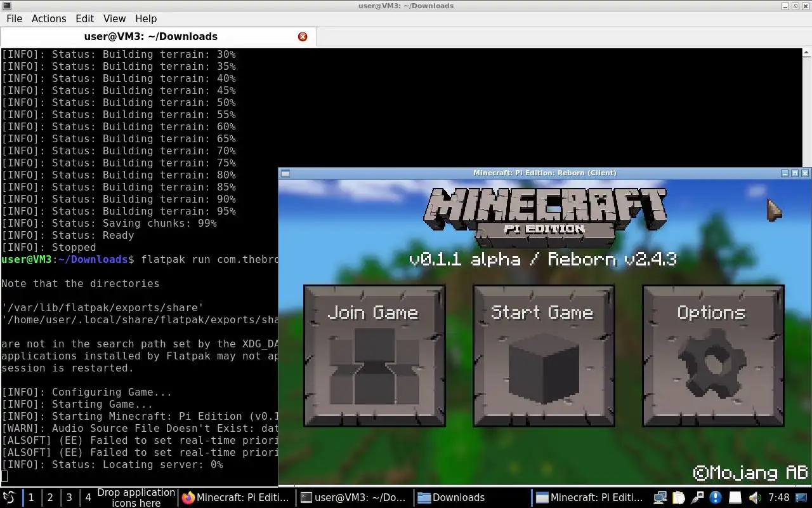The image size is (812, 508).
Task: Switch to workspace 2
Action: [50, 497]
